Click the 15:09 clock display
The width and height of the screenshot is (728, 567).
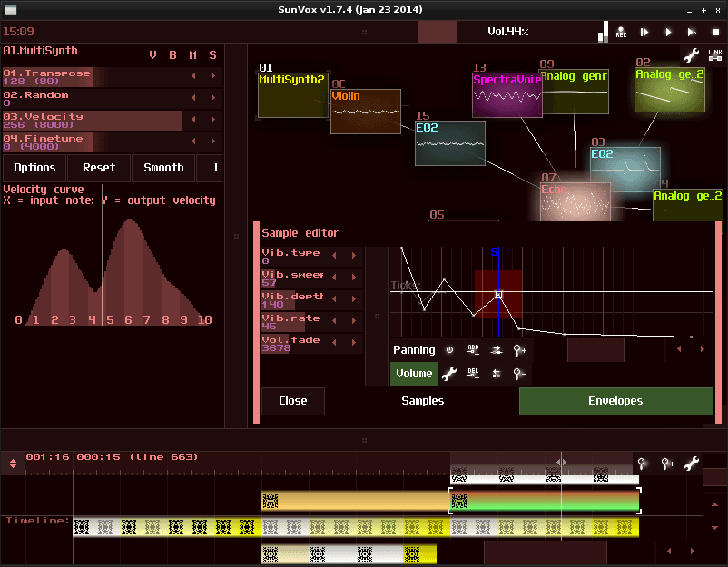(18, 32)
